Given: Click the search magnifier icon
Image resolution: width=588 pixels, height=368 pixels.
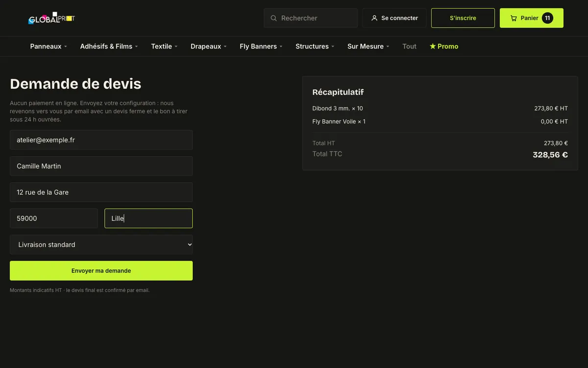Looking at the screenshot, I should (274, 18).
